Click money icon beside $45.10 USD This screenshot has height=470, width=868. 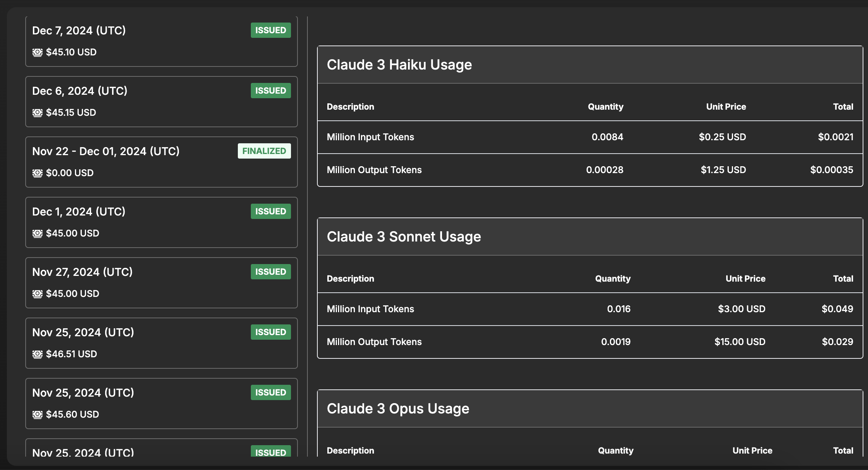(x=37, y=52)
